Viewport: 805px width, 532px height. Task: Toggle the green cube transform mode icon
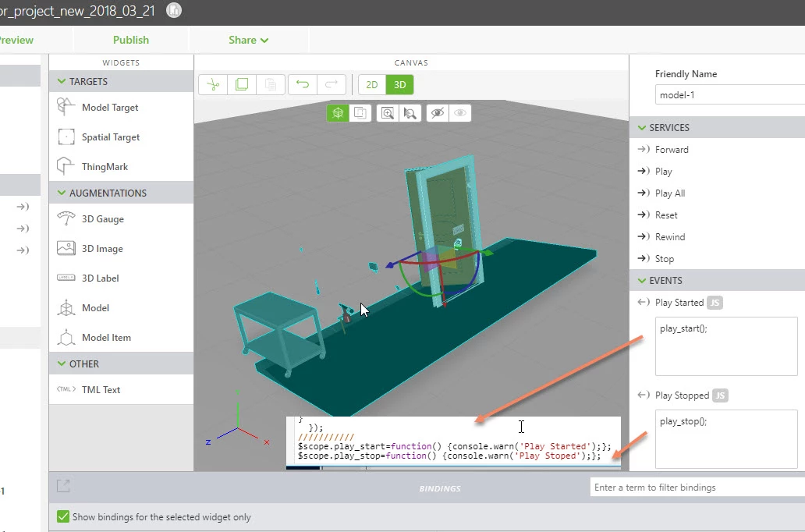[338, 113]
